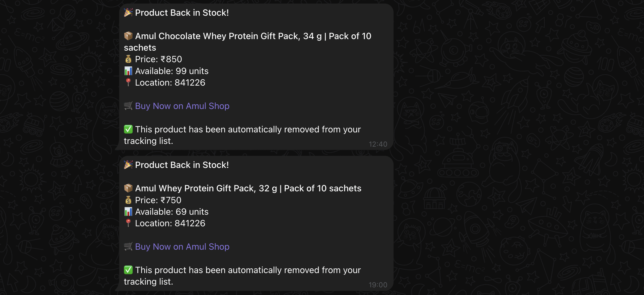The image size is (644, 295).
Task: Click pushpin icon in first message's Location line
Action: point(128,82)
